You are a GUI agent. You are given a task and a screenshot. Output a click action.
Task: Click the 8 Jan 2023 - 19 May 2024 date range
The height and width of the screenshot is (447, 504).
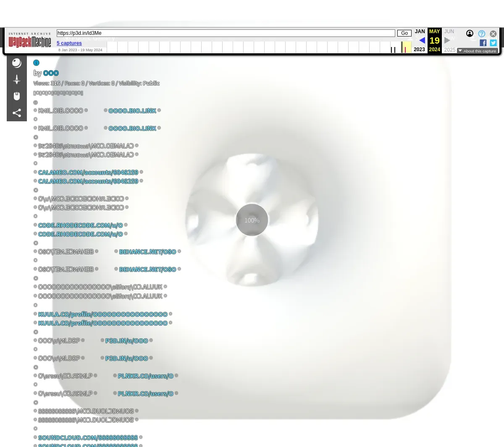point(80,50)
